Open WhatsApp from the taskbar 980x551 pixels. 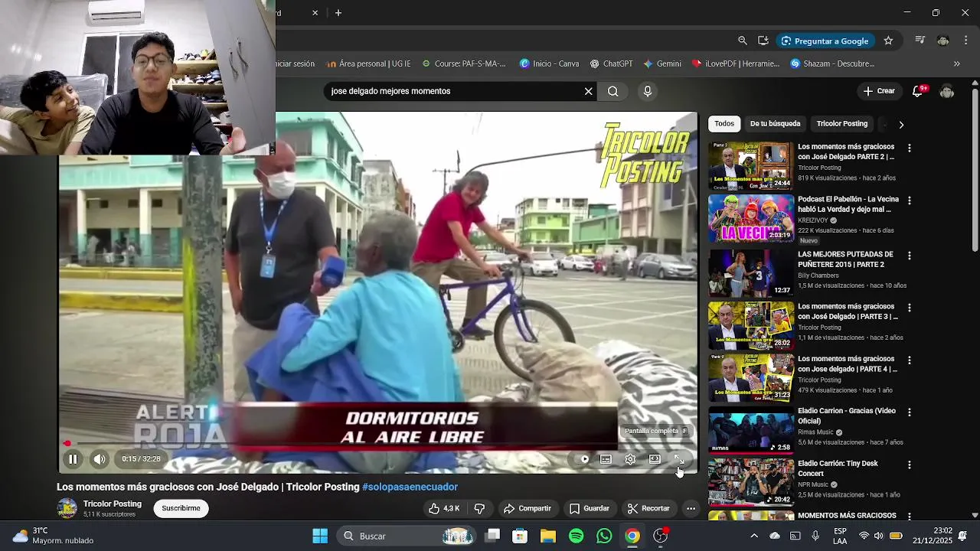tap(604, 536)
